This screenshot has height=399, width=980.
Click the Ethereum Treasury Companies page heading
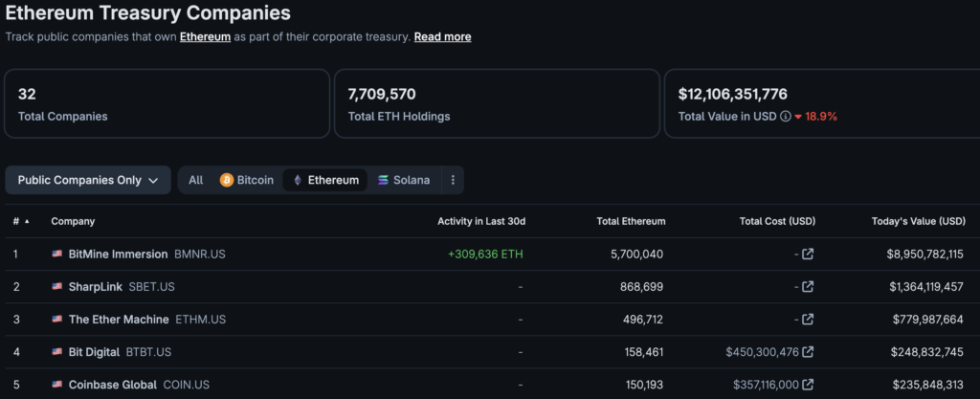pyautogui.click(x=148, y=12)
